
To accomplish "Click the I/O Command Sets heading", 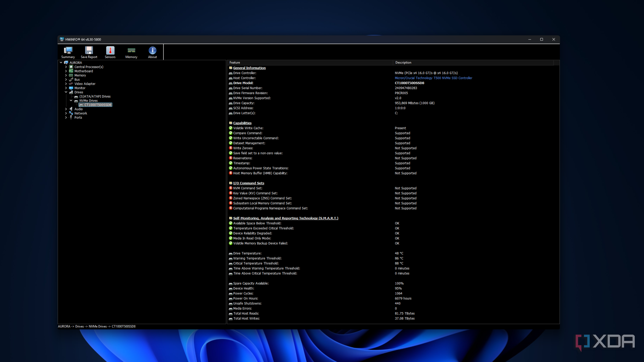I will click(248, 183).
